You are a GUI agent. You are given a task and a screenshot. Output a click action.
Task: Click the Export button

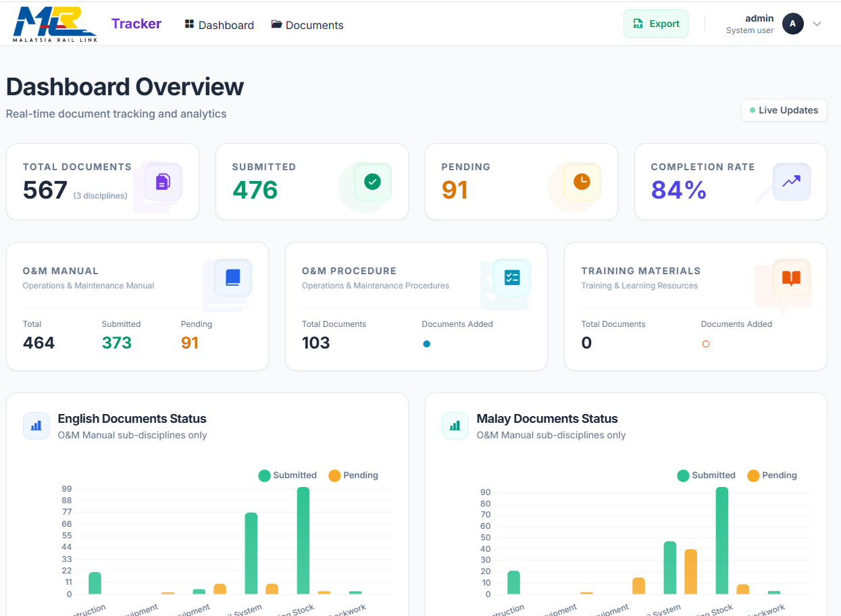click(x=656, y=24)
